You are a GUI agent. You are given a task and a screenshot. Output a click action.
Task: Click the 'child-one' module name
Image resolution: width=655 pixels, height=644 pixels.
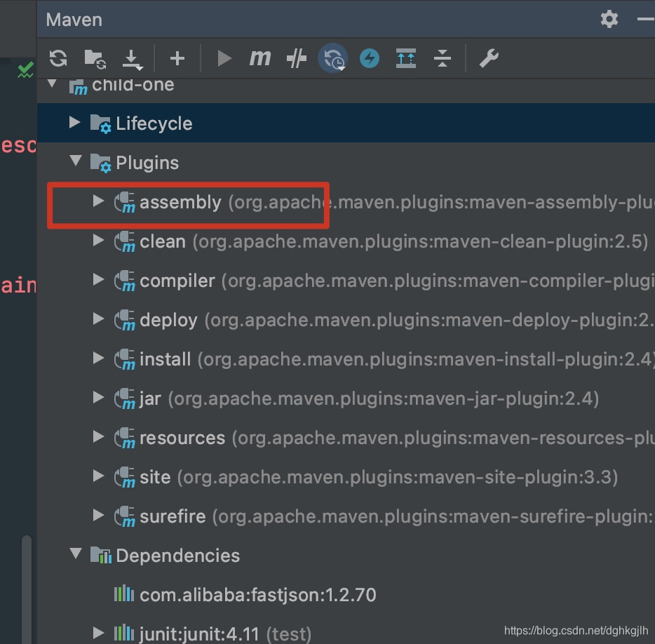(x=133, y=86)
